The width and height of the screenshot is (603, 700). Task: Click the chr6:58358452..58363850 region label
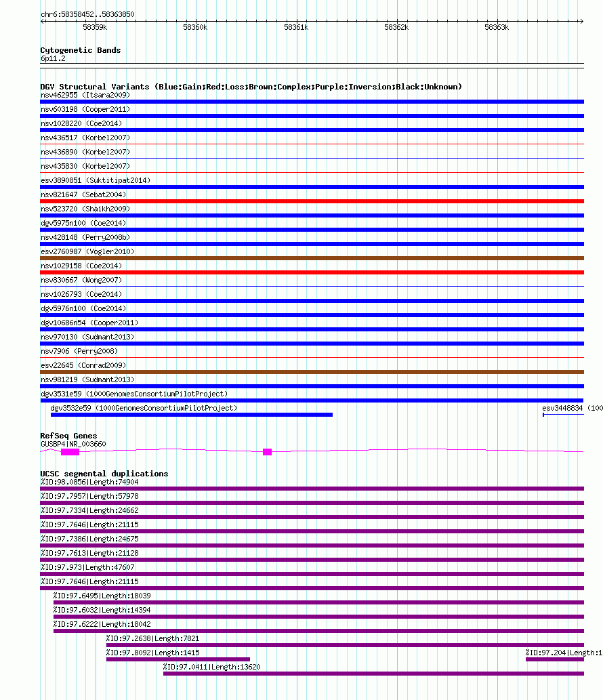(x=87, y=14)
